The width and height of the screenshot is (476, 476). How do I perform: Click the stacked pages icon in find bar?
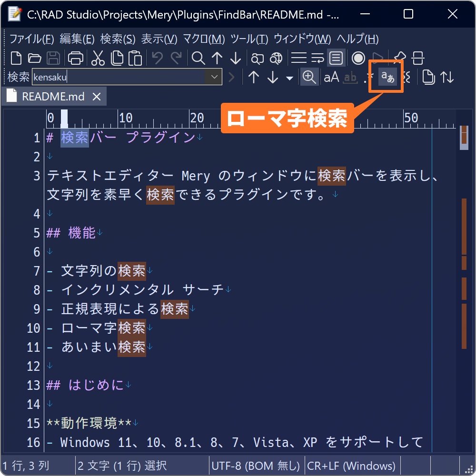[x=428, y=77]
